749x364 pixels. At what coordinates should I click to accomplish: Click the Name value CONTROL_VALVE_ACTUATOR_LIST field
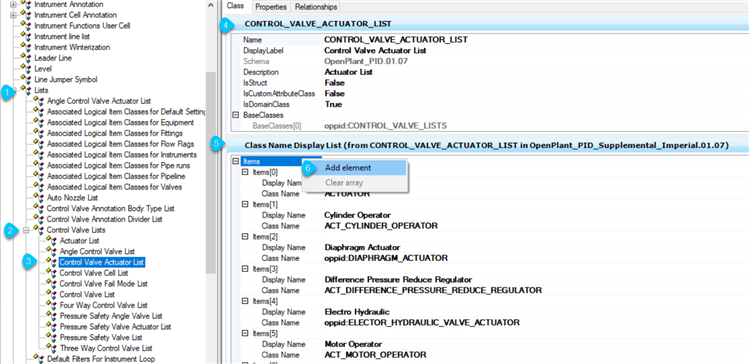pos(396,40)
